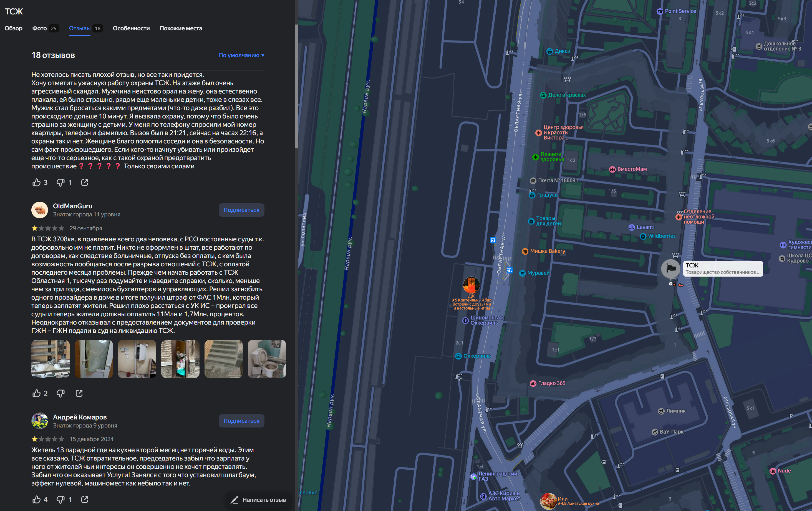Dislike the OldManGuru review
The image size is (812, 511).
pyautogui.click(x=60, y=393)
